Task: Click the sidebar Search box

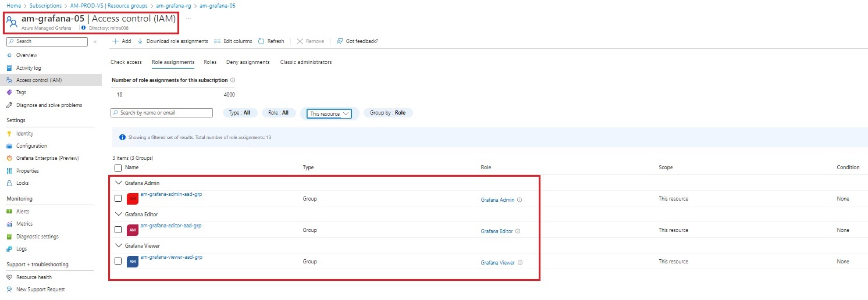Action: pos(48,42)
